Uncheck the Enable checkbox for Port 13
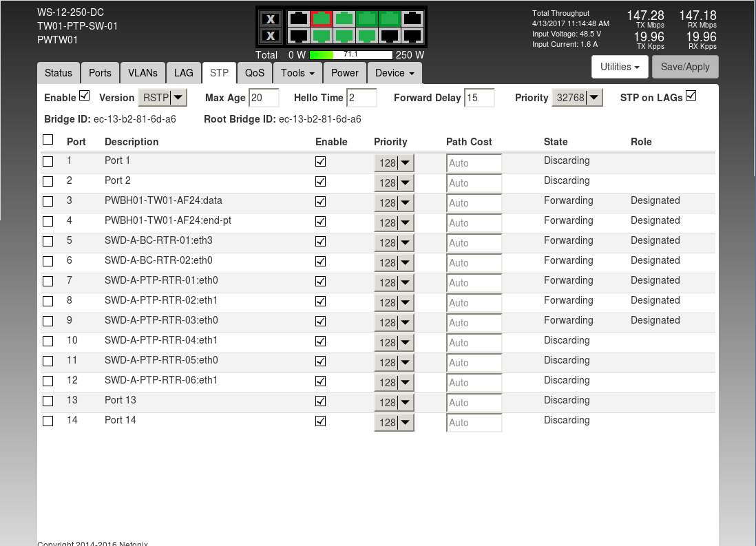This screenshot has height=546, width=756. 320,401
